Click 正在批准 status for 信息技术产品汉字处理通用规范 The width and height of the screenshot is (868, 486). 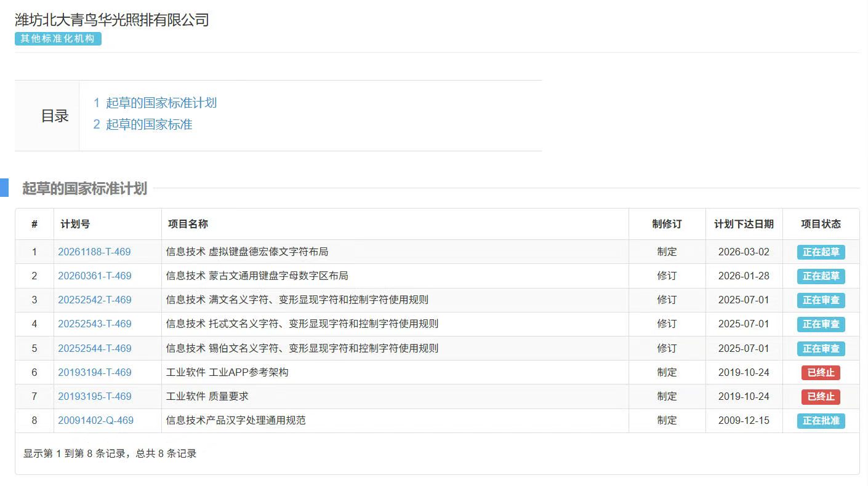click(x=821, y=421)
